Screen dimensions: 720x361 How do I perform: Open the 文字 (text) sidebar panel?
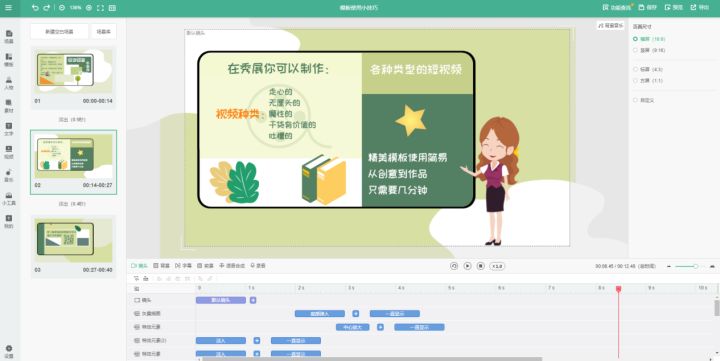(x=9, y=129)
